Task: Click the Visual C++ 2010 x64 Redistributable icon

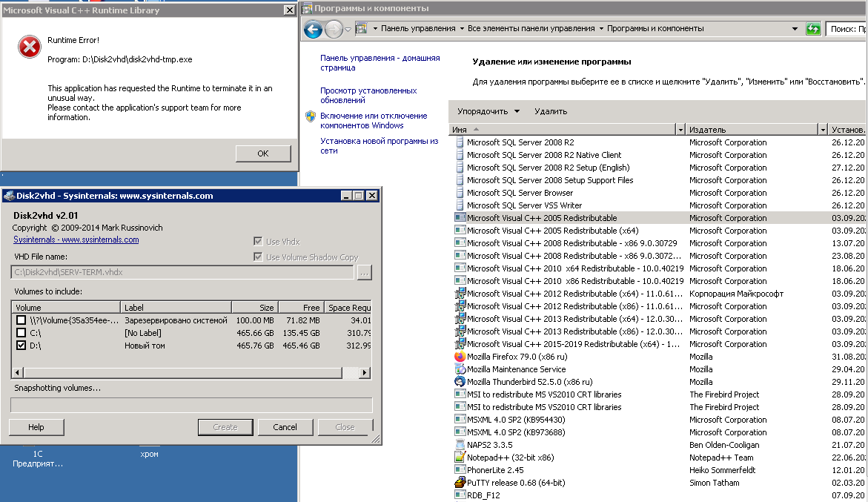Action: pyautogui.click(x=460, y=268)
